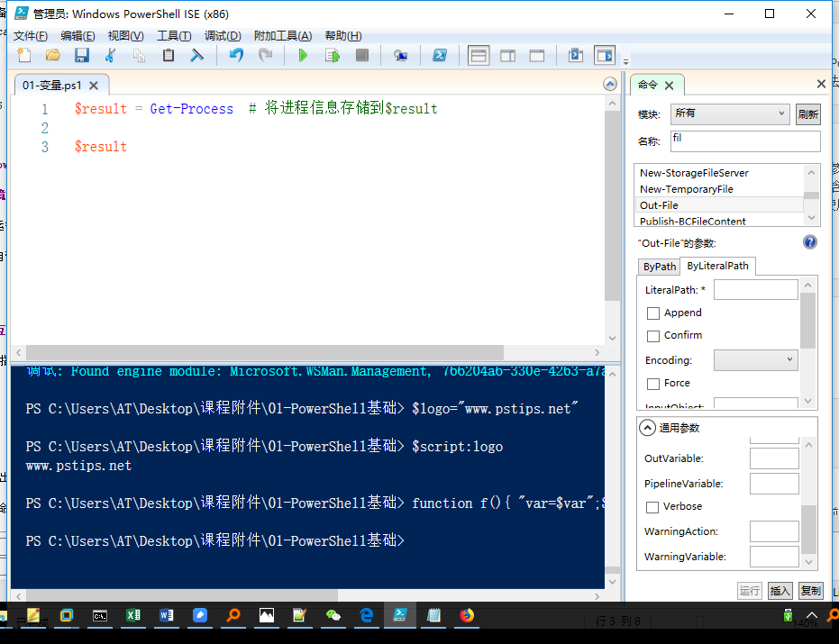
Task: Click the Save script icon in toolbar
Action: coord(81,56)
